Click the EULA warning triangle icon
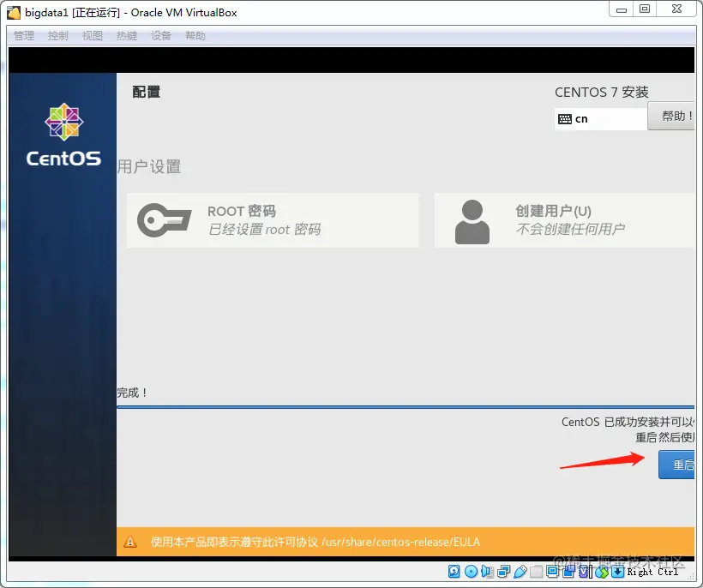The width and height of the screenshot is (703, 588). [130, 542]
